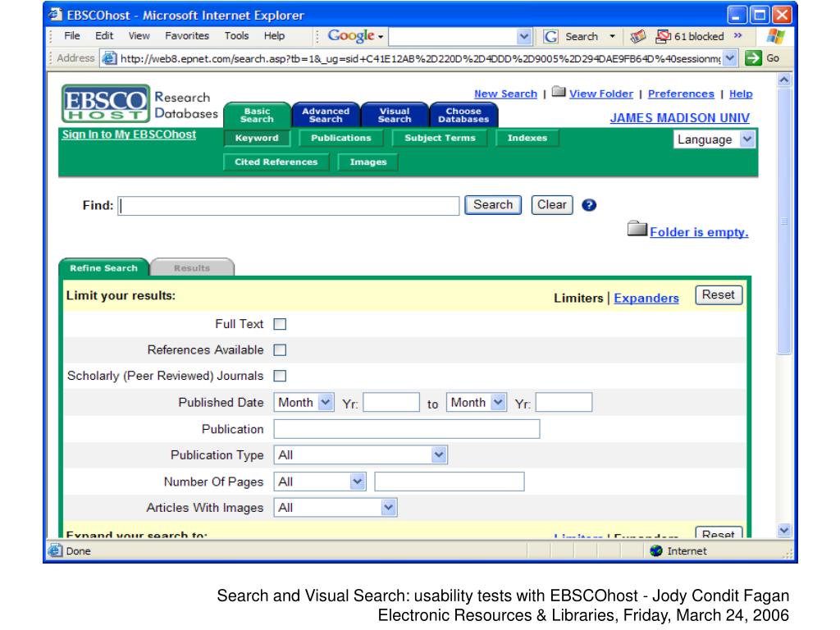Viewport: 840px width, 630px height.
Task: Click the EBSCOhost logo
Action: coord(106,103)
